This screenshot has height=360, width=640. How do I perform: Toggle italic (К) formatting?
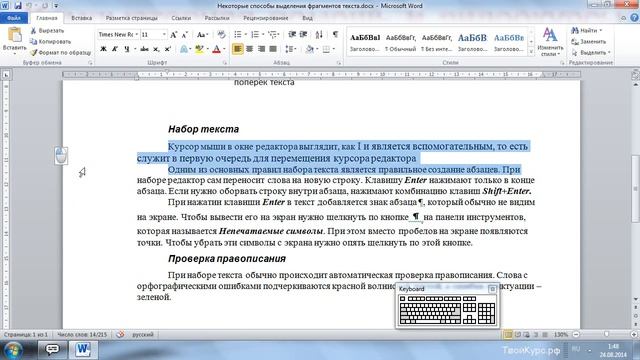(115, 49)
